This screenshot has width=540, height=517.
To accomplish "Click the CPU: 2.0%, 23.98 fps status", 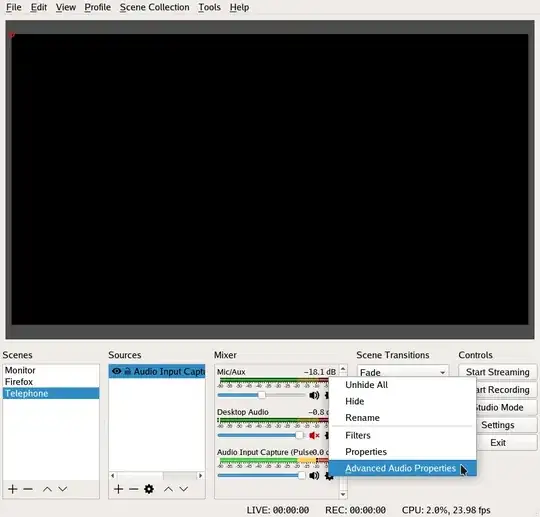I will click(446, 510).
